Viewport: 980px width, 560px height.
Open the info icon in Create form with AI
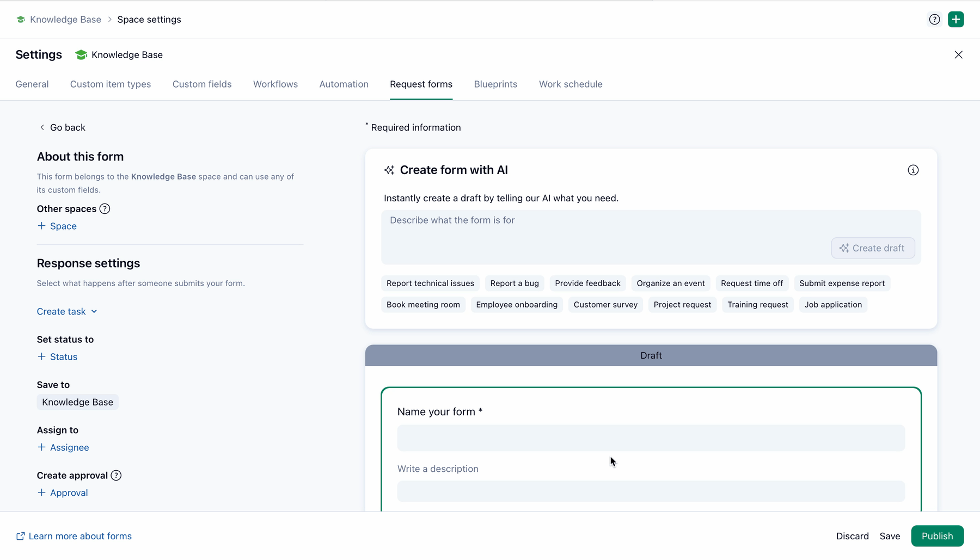click(913, 170)
